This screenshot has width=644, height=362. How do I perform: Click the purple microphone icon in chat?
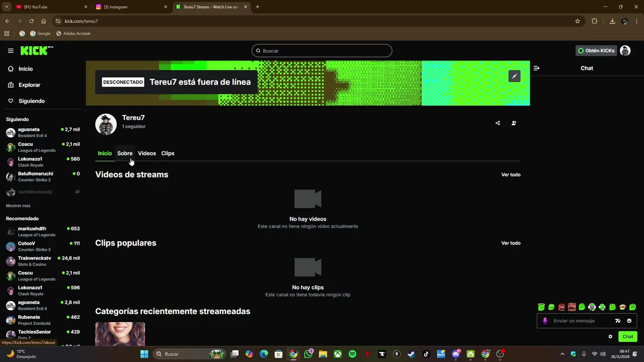(545, 321)
